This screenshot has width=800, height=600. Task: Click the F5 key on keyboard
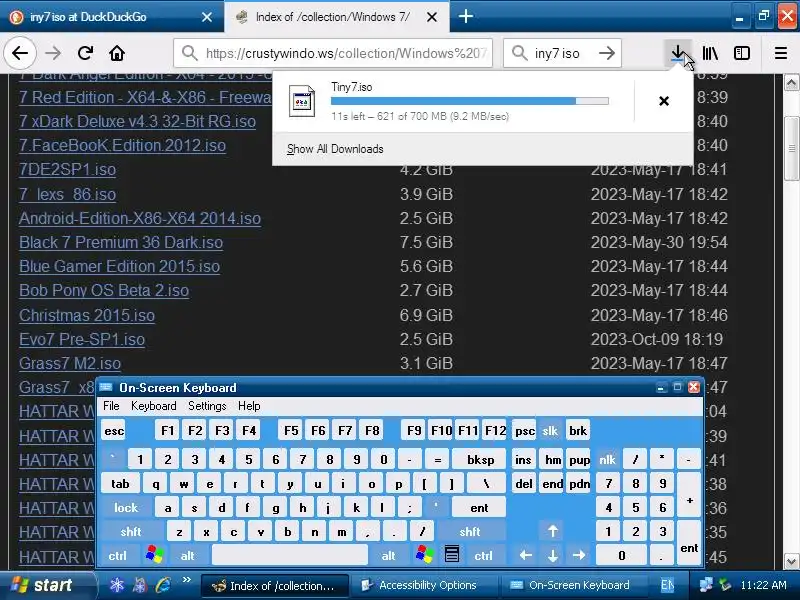coord(291,431)
